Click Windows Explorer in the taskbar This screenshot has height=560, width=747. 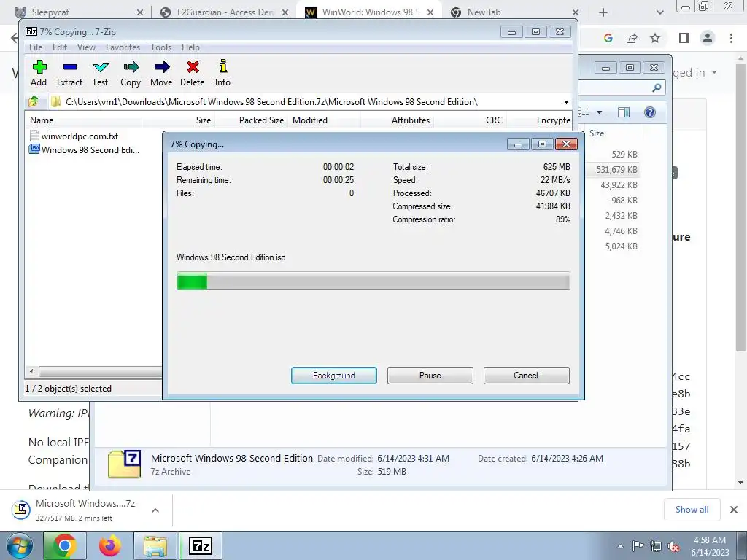[x=155, y=545]
